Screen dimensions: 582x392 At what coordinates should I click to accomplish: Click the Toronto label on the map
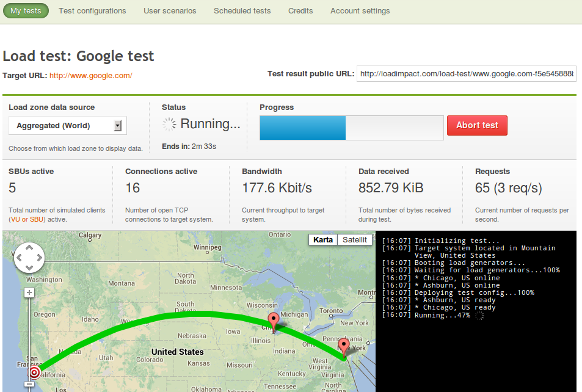[x=331, y=311]
